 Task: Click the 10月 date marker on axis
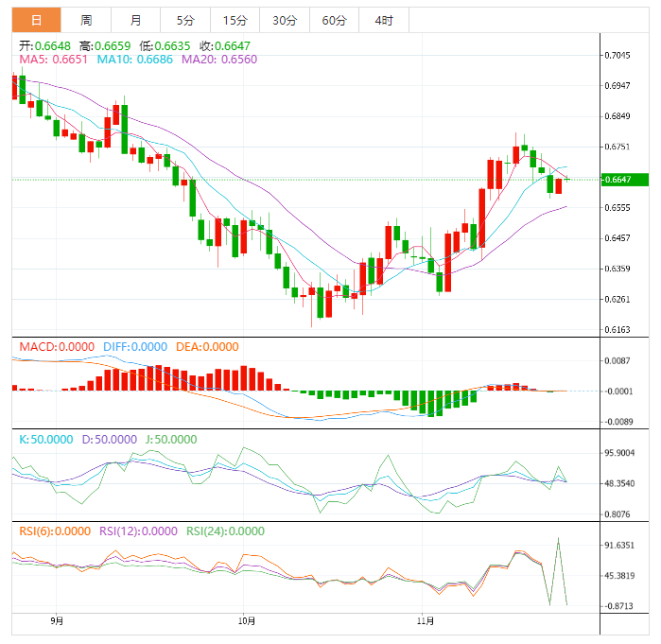246,621
